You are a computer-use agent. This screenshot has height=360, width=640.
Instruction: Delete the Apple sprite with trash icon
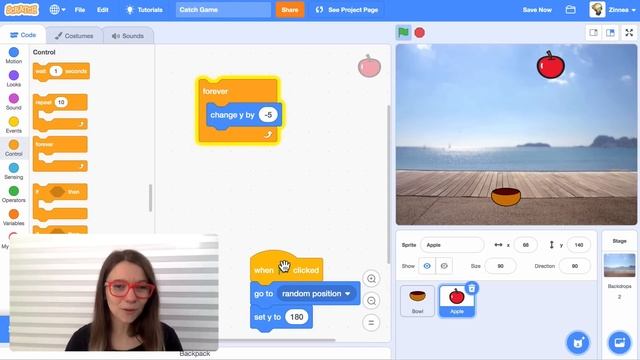click(471, 288)
